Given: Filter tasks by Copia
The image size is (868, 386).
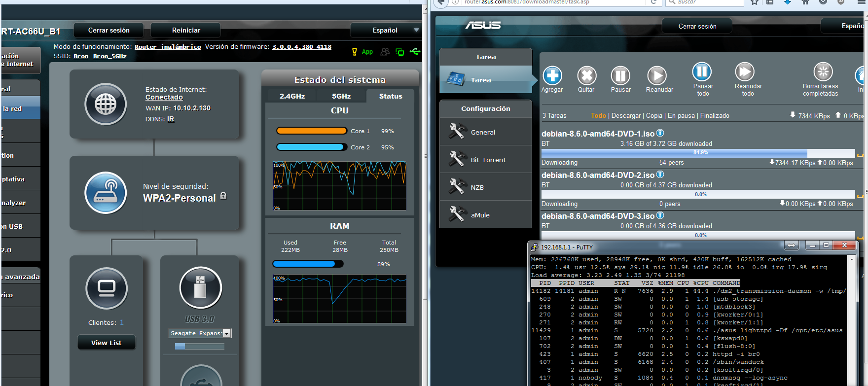Looking at the screenshot, I should [x=654, y=115].
